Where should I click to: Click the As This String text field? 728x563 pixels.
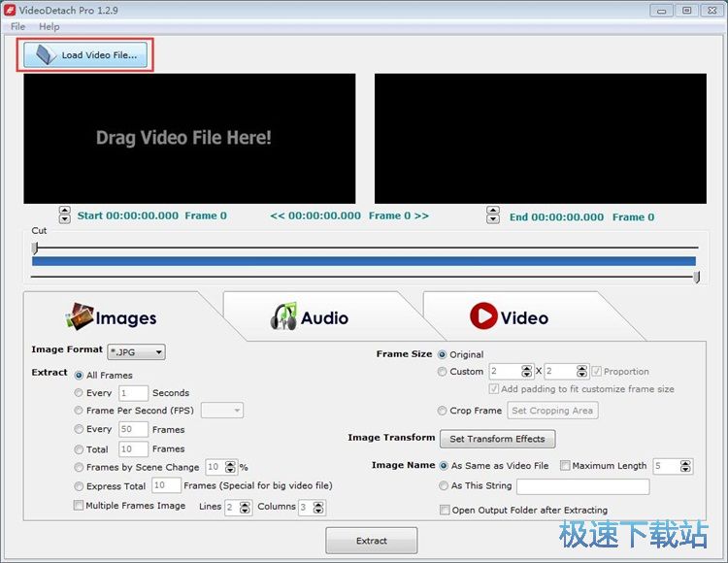coord(583,486)
